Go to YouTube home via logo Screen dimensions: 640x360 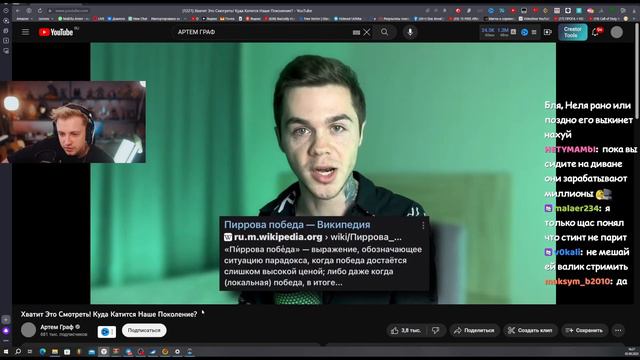click(56, 32)
